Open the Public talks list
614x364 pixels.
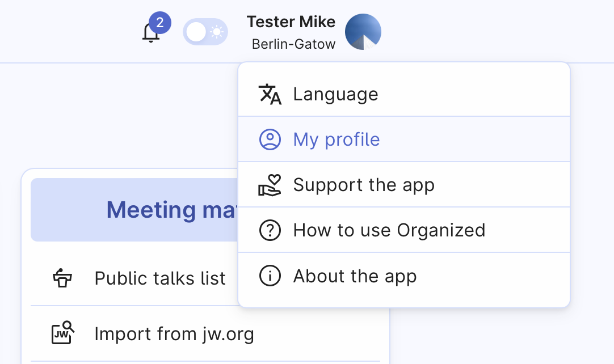[x=160, y=278]
